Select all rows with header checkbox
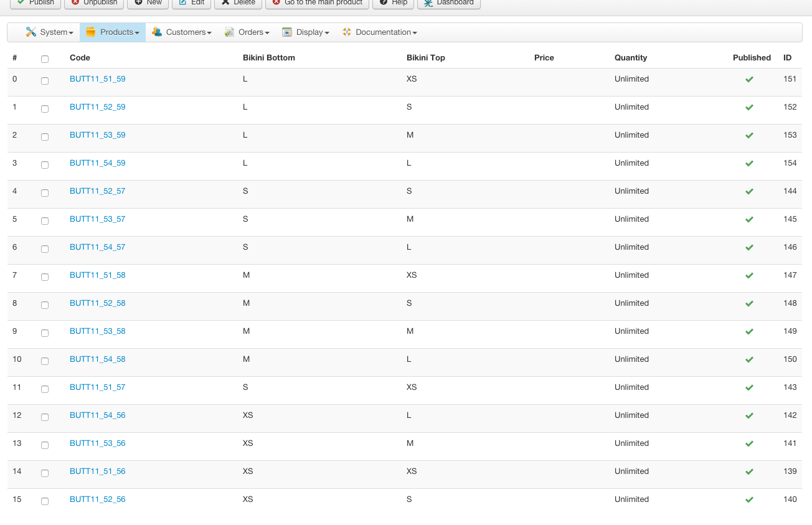Viewport: 812px width, 525px height. coord(45,59)
